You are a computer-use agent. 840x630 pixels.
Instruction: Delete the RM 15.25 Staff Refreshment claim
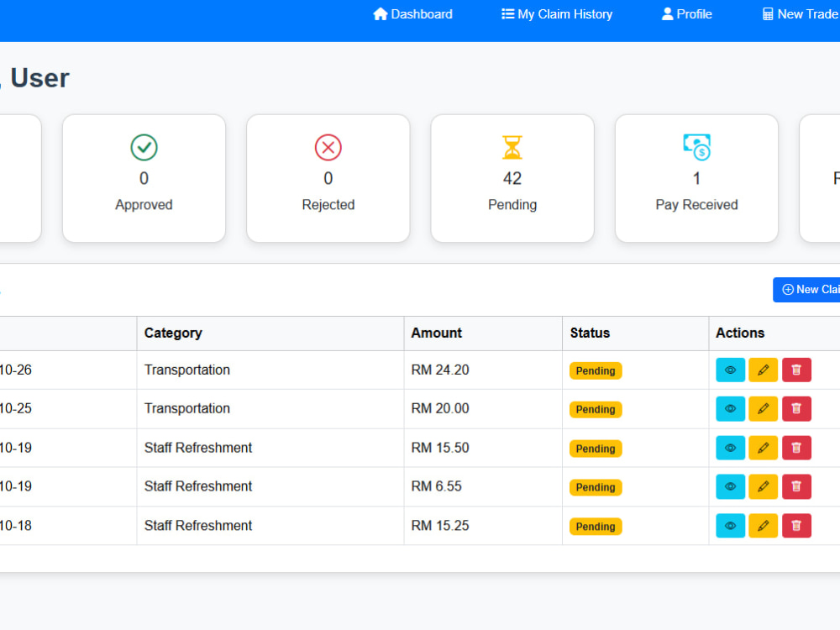[x=796, y=526]
